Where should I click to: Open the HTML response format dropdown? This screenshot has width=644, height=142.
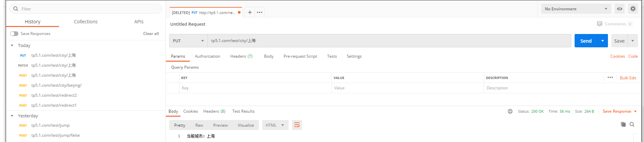click(275, 125)
